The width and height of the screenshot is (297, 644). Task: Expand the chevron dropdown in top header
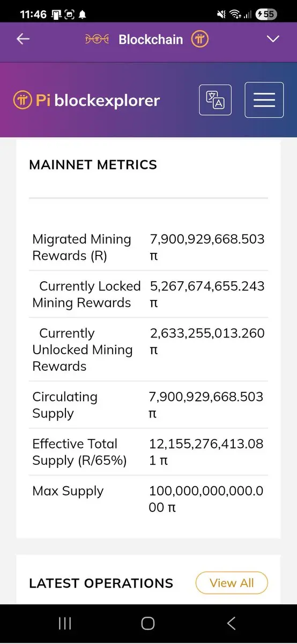pyautogui.click(x=273, y=39)
